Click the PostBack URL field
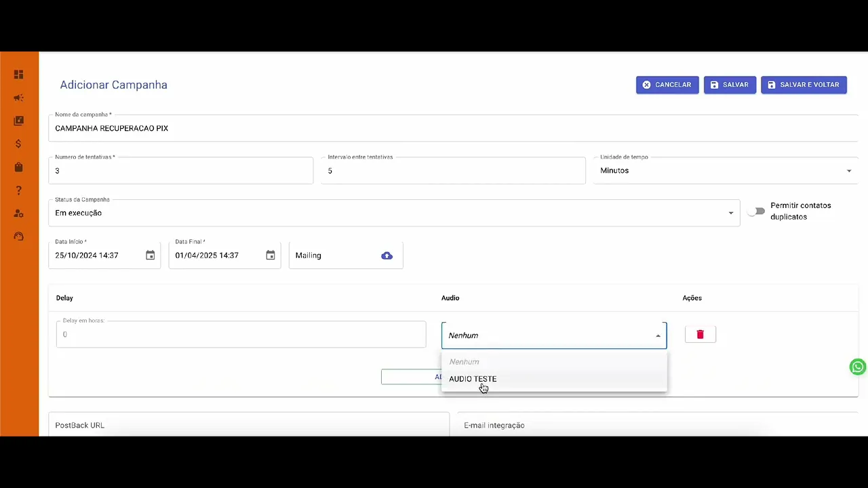868x488 pixels. coord(249,425)
